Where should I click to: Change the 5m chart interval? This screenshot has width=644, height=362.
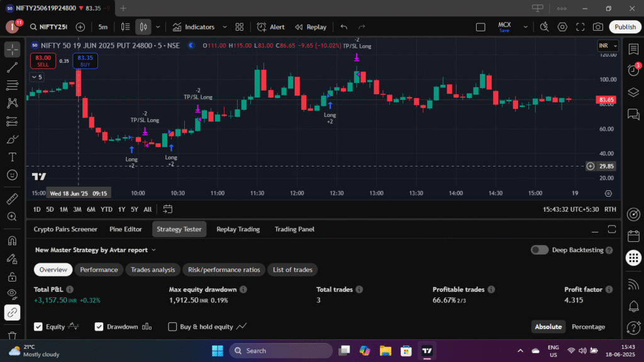click(103, 27)
